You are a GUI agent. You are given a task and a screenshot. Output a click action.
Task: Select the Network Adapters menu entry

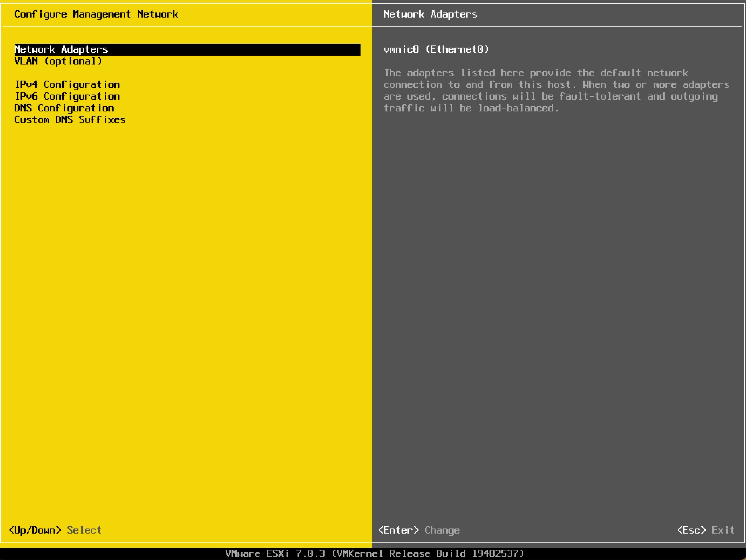(x=187, y=49)
